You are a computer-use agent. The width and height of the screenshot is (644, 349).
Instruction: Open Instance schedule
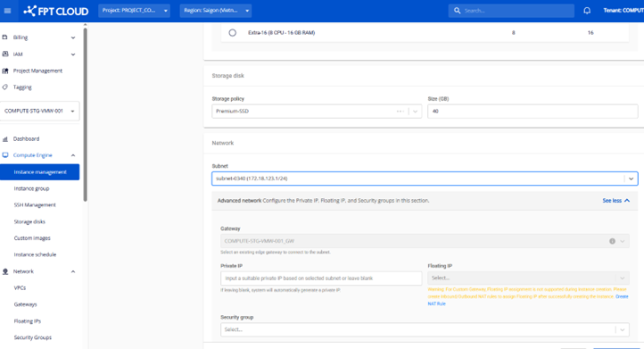pyautogui.click(x=35, y=254)
